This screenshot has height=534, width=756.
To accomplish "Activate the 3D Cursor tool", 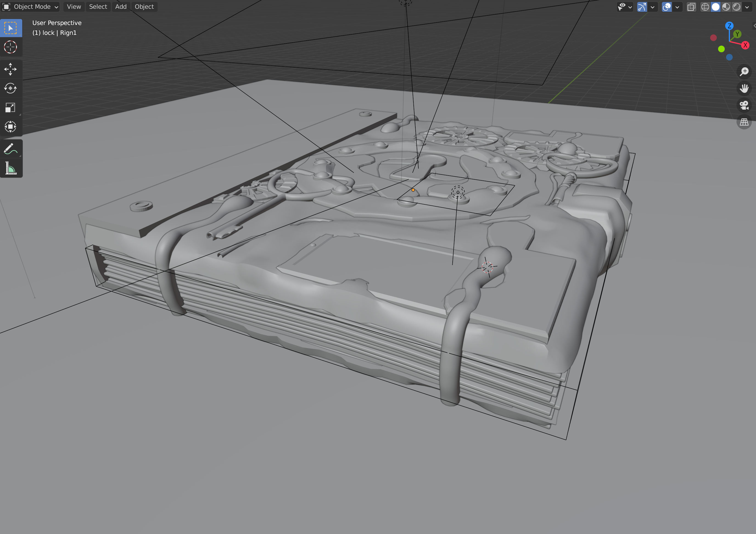I will tap(10, 47).
